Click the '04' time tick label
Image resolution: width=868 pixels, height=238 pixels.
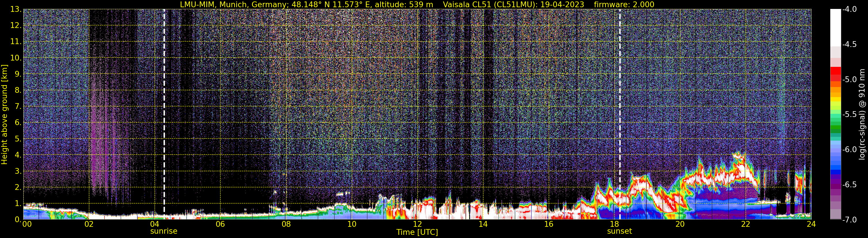[154, 224]
